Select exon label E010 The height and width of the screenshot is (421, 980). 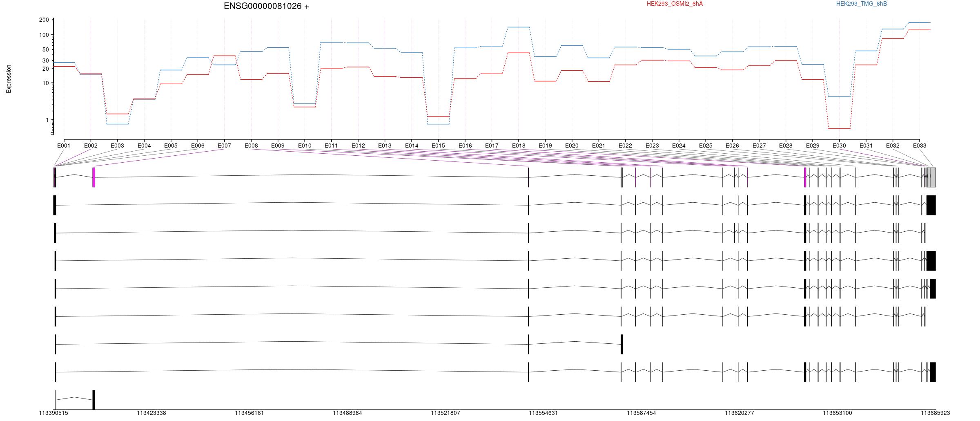305,146
